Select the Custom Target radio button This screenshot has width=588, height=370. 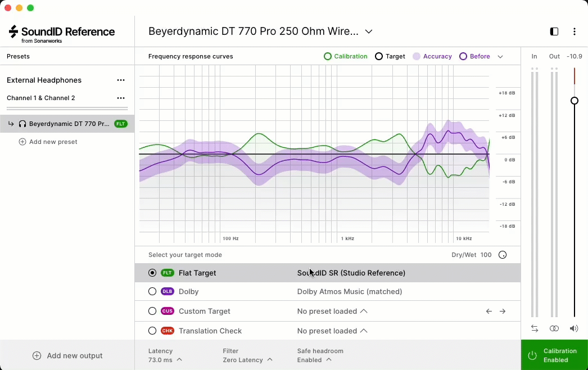click(152, 311)
